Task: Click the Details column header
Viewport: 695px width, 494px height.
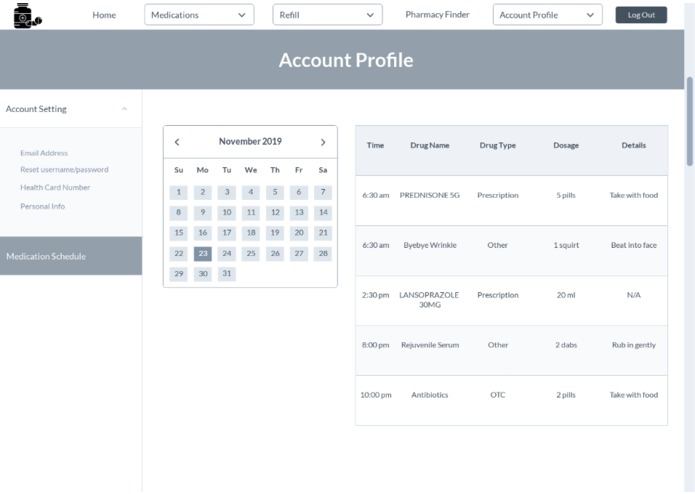Action: (634, 145)
